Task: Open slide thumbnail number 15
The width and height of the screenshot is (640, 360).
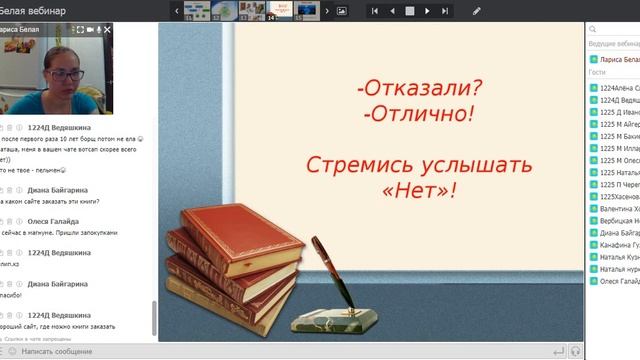Action: click(x=307, y=11)
